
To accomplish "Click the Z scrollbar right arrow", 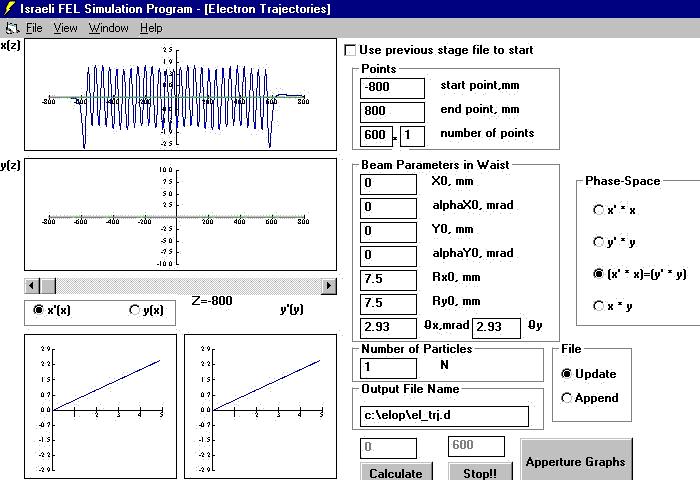I will [x=329, y=285].
